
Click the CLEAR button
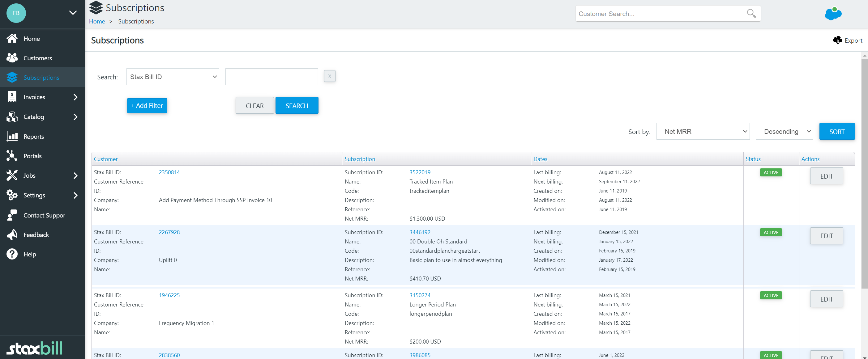coord(254,105)
